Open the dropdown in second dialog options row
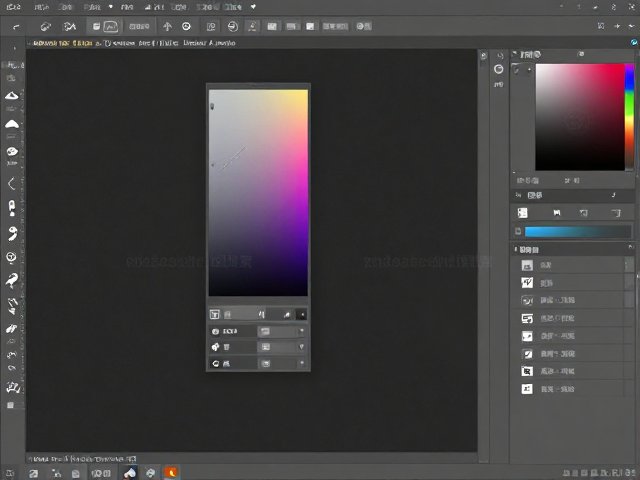Viewport: 640px width, 480px height. click(282, 347)
